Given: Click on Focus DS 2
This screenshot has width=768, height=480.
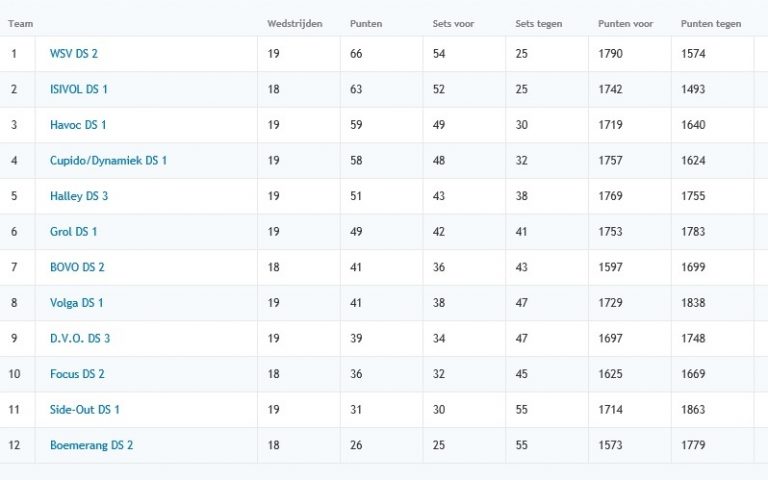Looking at the screenshot, I should (x=77, y=374).
